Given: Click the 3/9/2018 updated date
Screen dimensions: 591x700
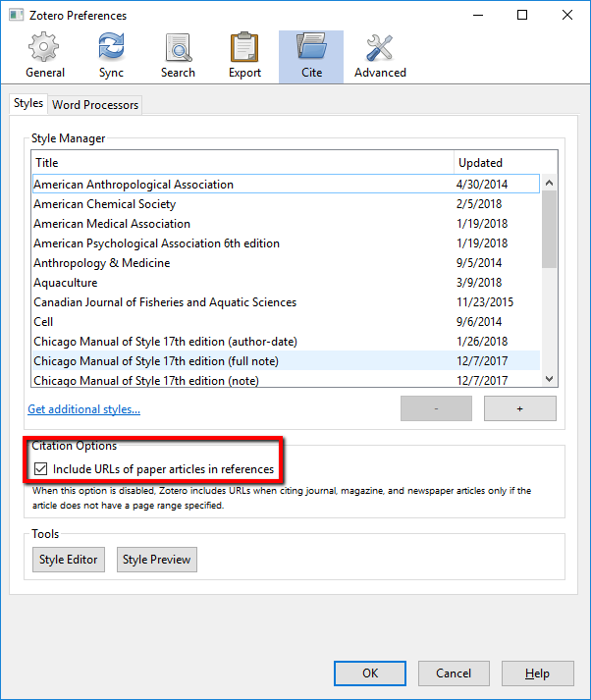Looking at the screenshot, I should [478, 283].
